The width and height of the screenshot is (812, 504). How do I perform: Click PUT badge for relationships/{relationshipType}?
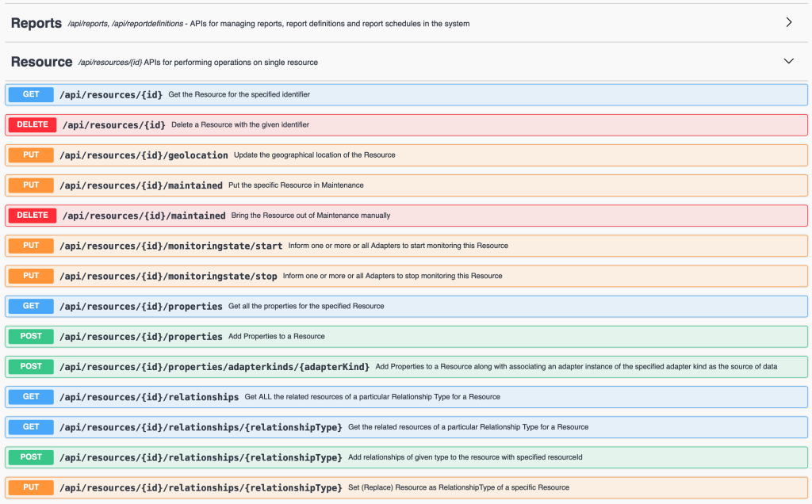tap(31, 487)
